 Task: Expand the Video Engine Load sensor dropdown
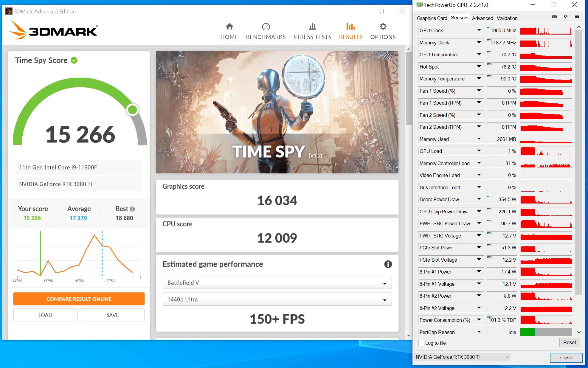point(479,175)
